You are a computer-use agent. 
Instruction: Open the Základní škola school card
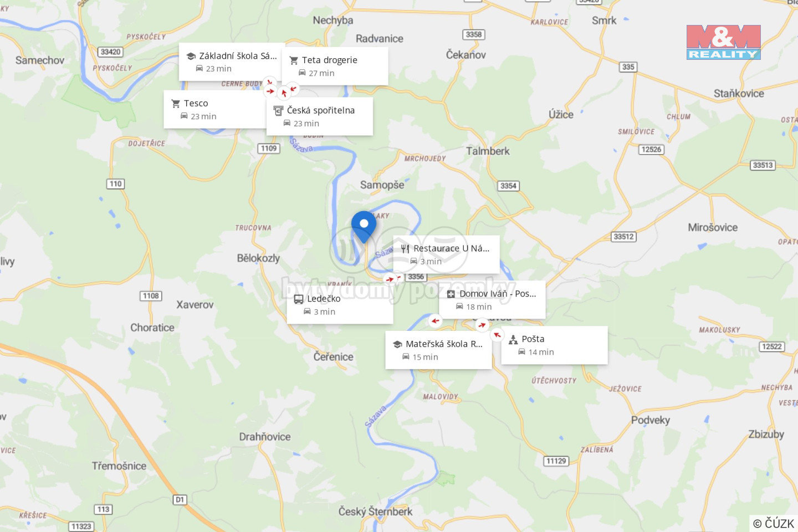(232, 62)
